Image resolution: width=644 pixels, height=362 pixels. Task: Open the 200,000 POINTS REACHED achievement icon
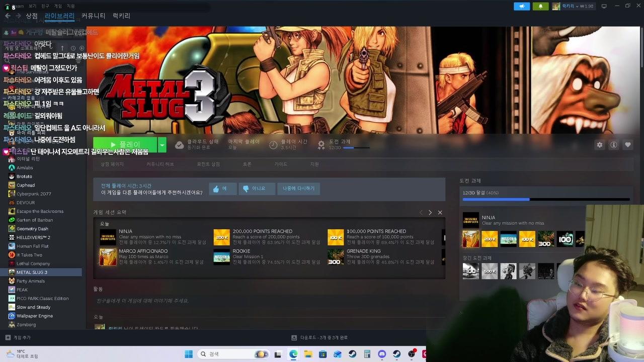coord(222,237)
